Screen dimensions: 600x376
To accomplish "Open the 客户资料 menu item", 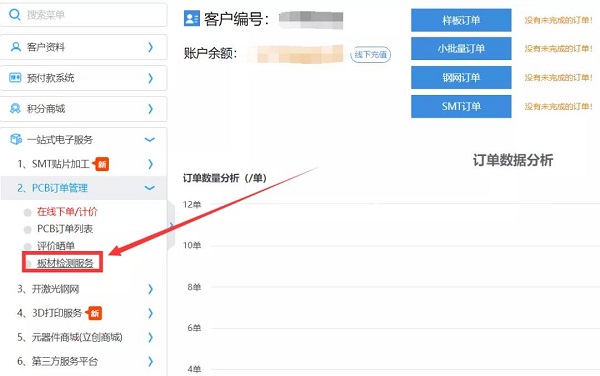I will coord(83,47).
